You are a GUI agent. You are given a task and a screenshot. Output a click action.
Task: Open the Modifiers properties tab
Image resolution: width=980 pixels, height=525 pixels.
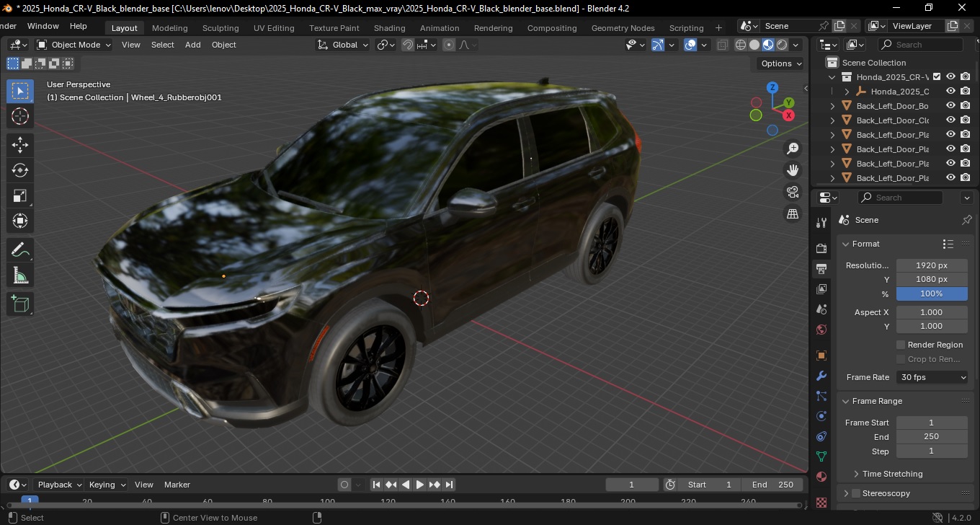pyautogui.click(x=821, y=376)
